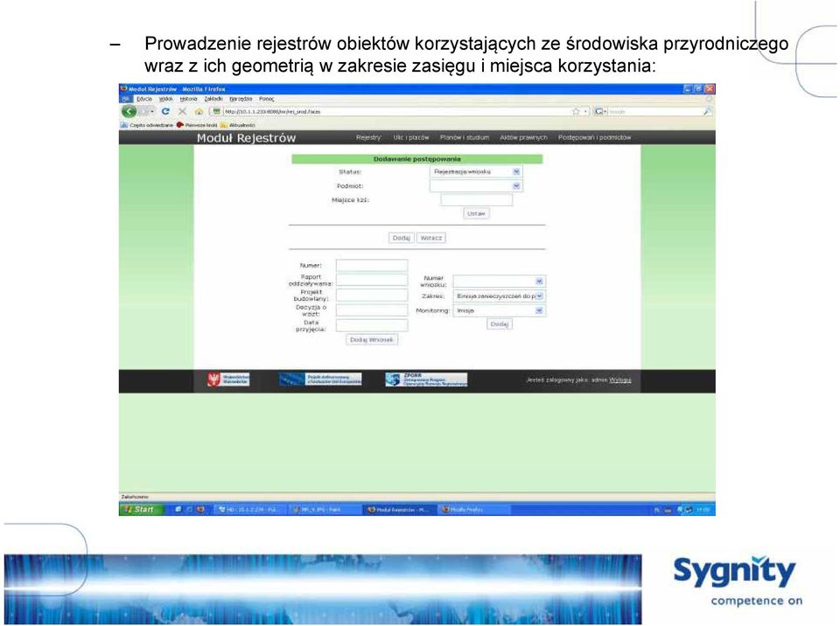
Task: Open the Edycja menu in Firefox
Action: click(144, 99)
